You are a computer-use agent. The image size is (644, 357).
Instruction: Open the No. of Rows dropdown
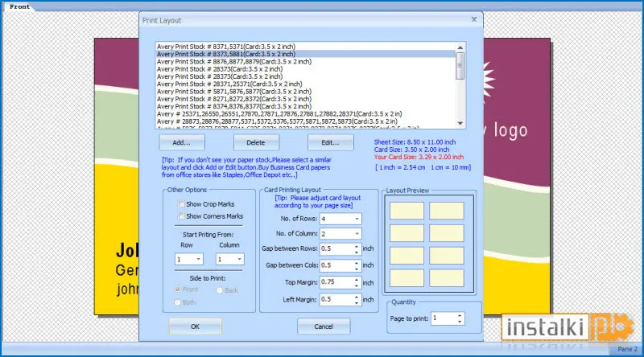357,219
